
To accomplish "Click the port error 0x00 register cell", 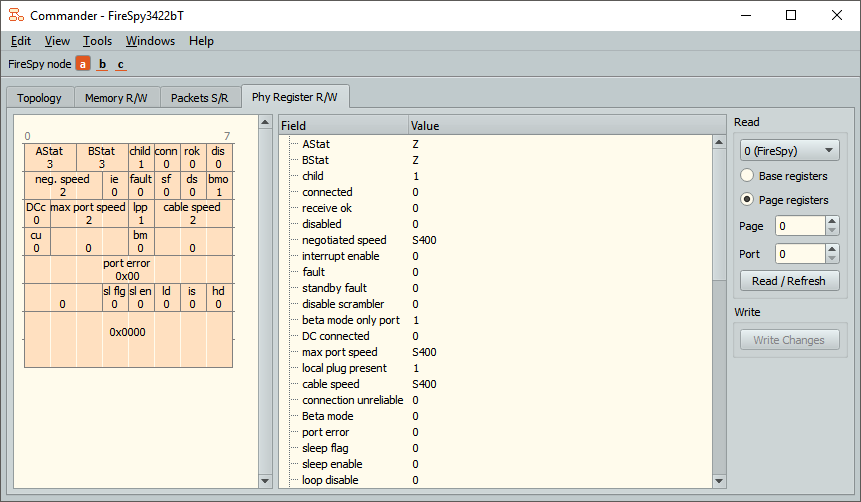I will pos(128,270).
